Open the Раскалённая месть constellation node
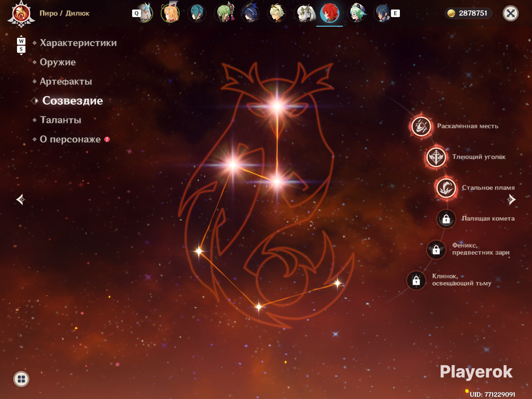 pyautogui.click(x=421, y=126)
